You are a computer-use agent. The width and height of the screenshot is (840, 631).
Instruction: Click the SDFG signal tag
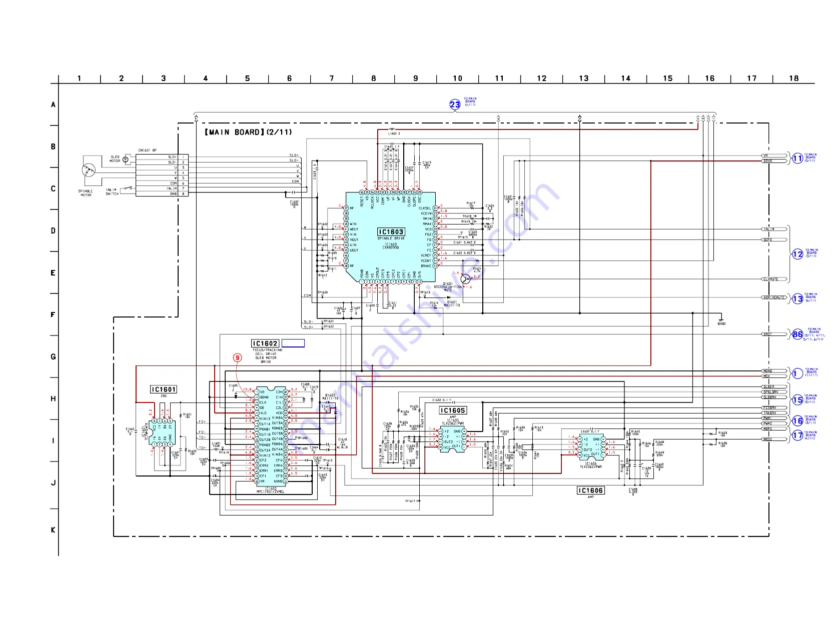click(x=774, y=239)
